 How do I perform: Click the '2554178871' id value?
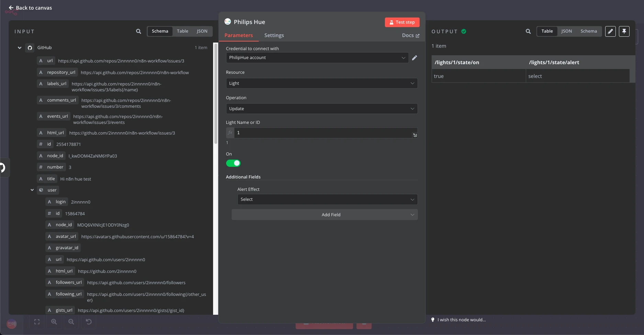click(68, 145)
